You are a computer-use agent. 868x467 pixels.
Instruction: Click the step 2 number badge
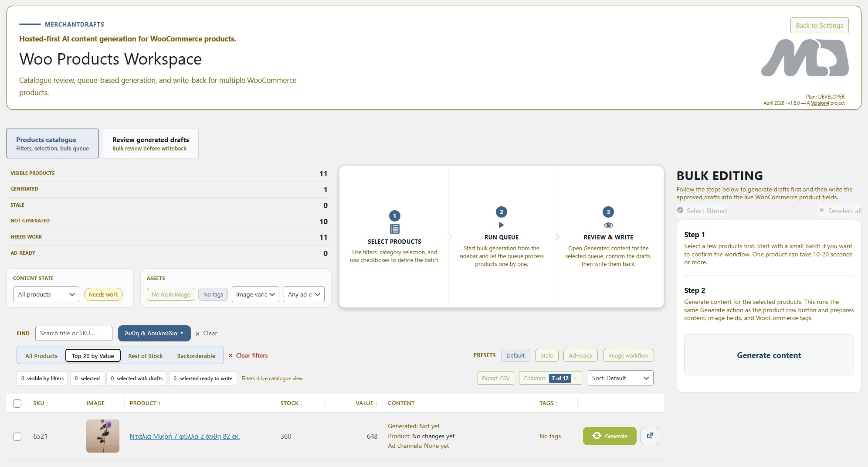[501, 212]
